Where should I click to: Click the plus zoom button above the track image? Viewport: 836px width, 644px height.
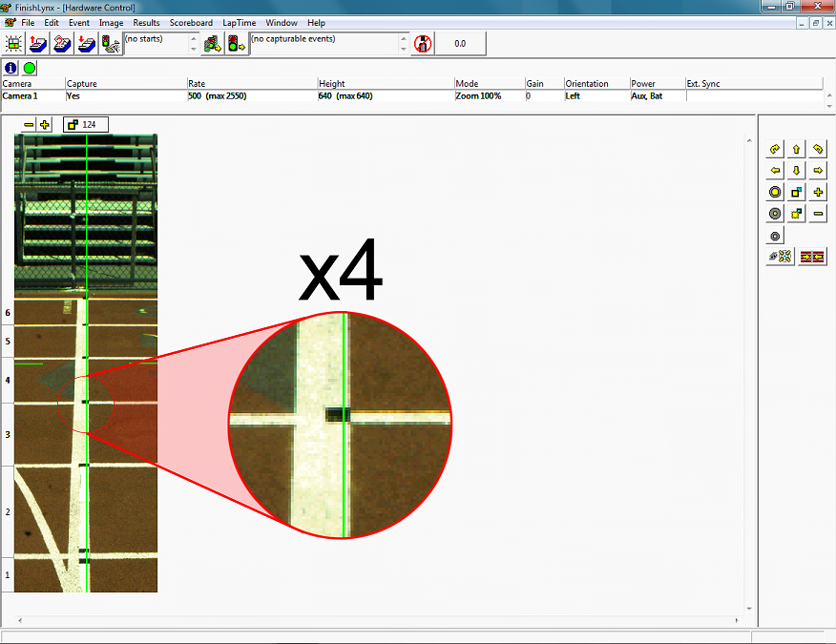(43, 124)
